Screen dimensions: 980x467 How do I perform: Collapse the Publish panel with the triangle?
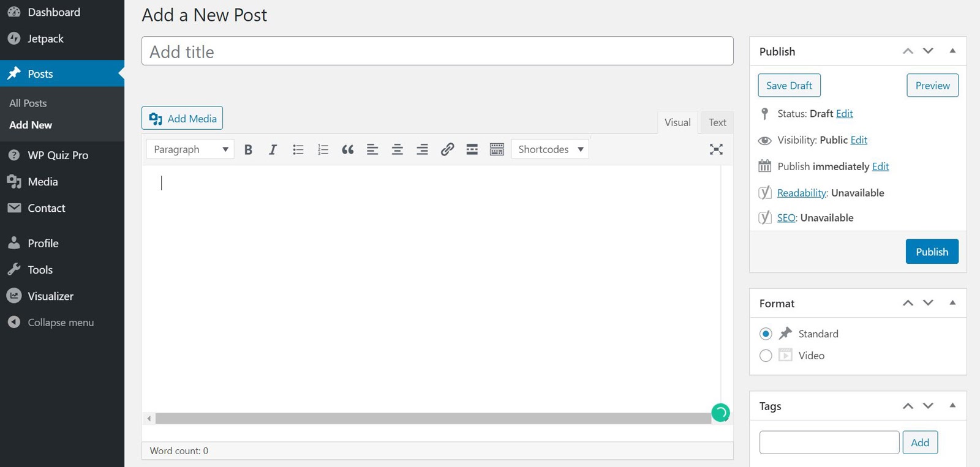point(952,51)
